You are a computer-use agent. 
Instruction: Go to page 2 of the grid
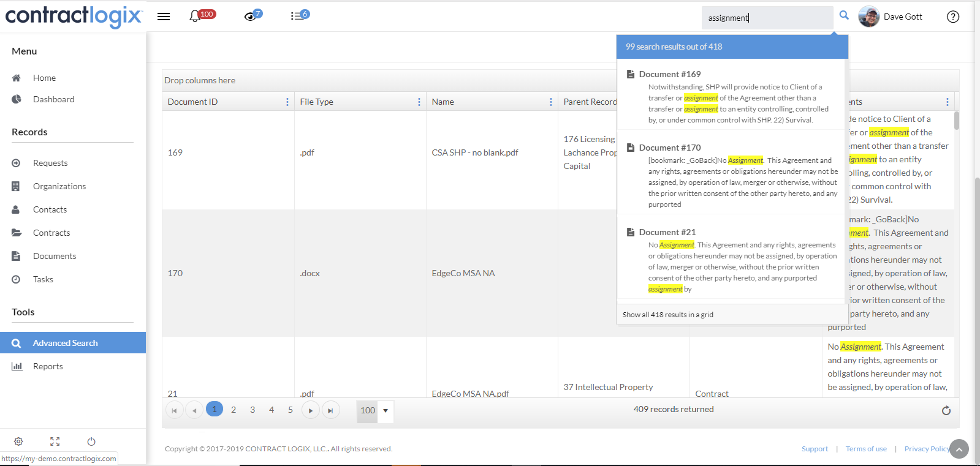(x=234, y=410)
